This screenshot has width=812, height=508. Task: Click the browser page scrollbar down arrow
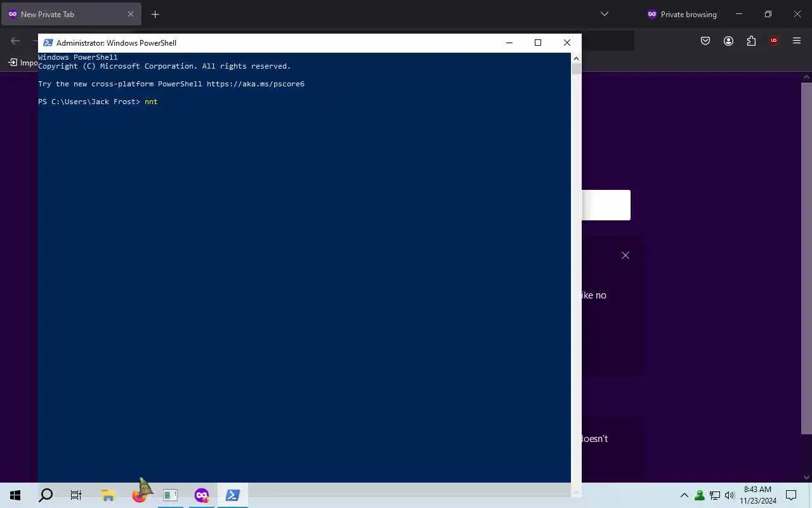tap(806, 477)
